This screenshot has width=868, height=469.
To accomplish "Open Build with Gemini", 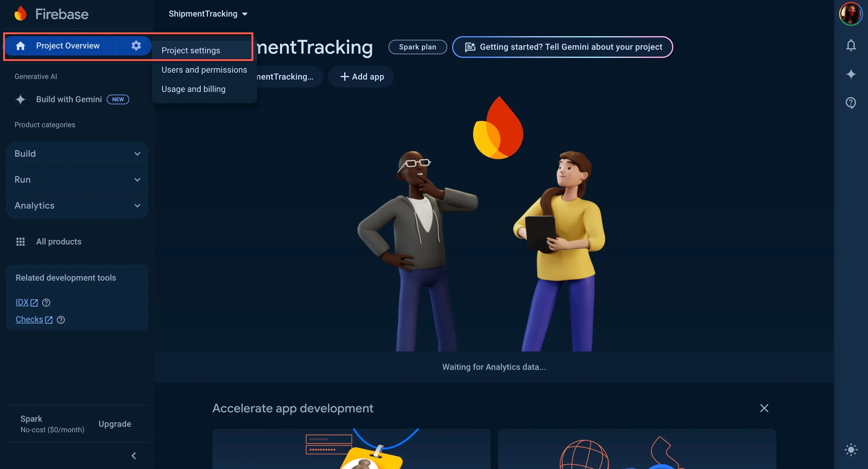I will [69, 99].
